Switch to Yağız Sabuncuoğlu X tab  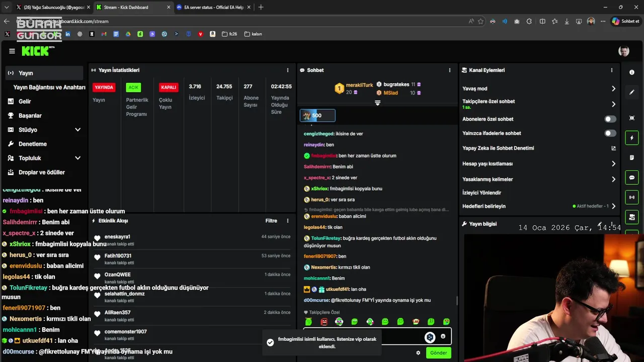pyautogui.click(x=52, y=7)
